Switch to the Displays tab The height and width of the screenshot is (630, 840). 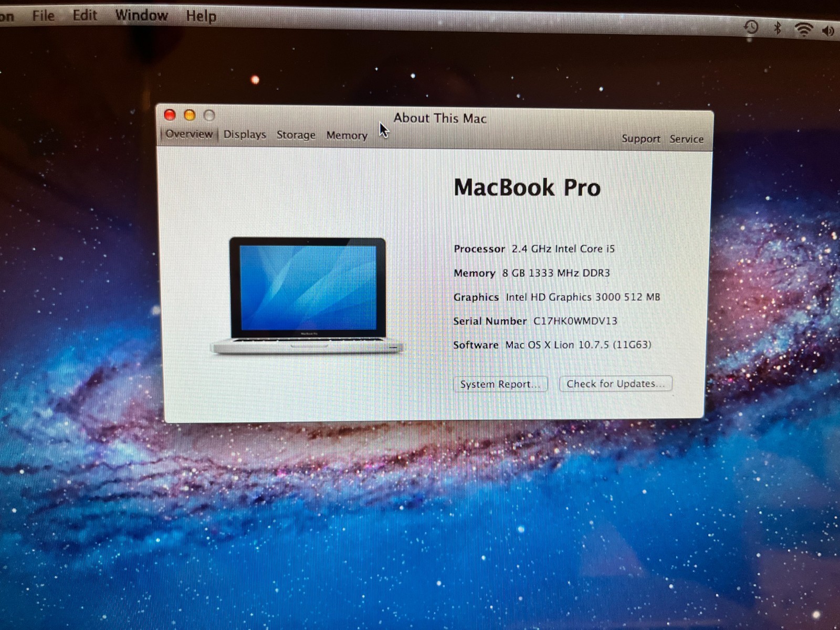245,134
